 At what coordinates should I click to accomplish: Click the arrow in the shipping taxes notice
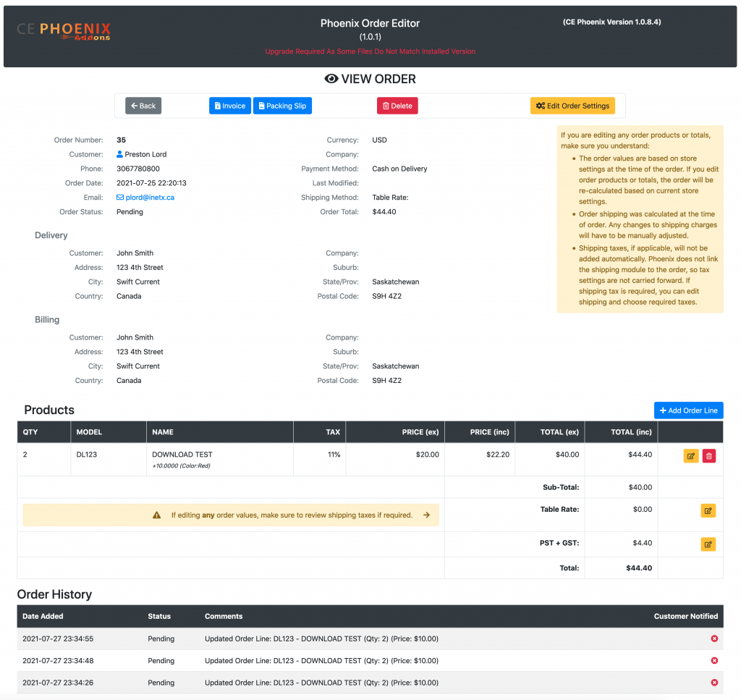[x=426, y=515]
